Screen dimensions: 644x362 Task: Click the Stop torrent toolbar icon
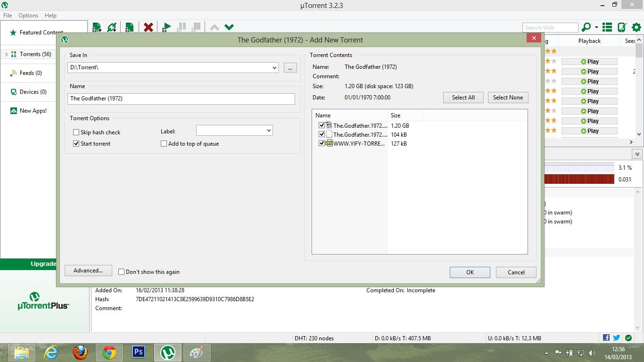(196, 27)
